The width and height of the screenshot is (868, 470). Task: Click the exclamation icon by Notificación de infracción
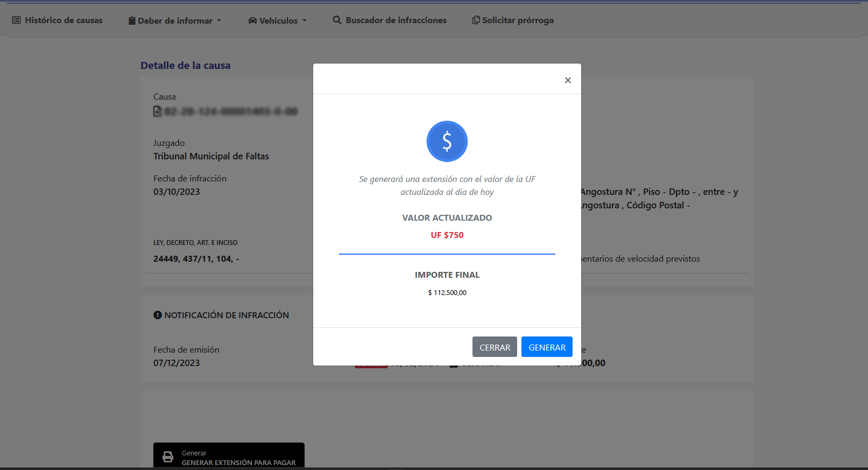tap(158, 315)
